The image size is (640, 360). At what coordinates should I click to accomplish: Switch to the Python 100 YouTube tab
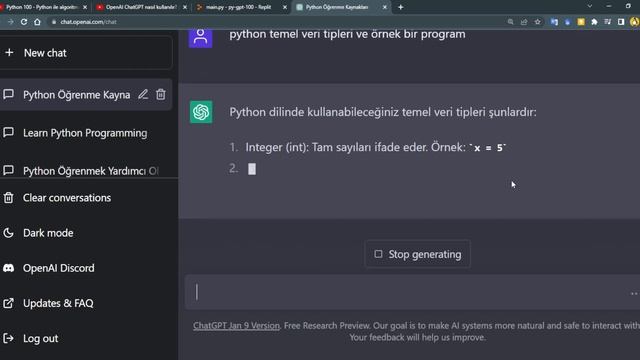[x=41, y=7]
